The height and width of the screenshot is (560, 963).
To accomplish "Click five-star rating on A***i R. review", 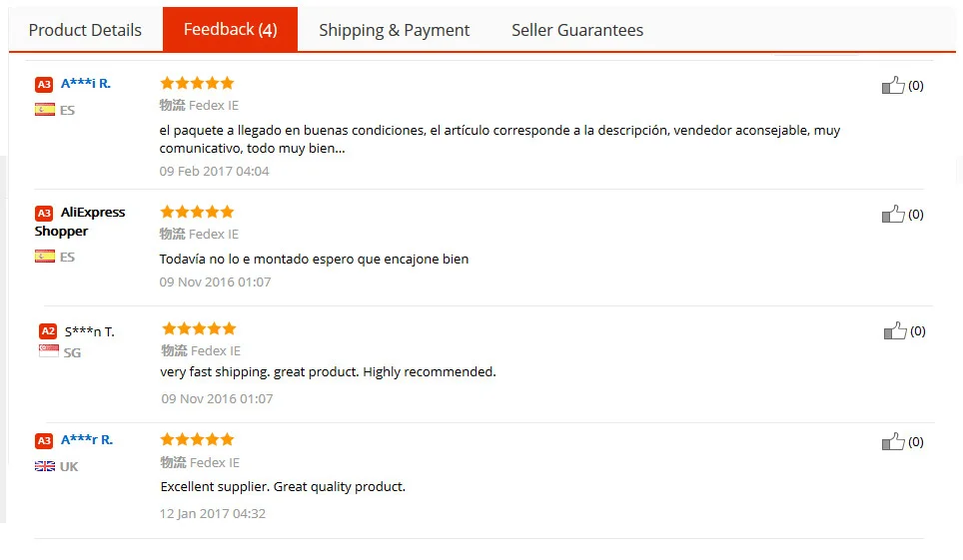I will pyautogui.click(x=197, y=83).
